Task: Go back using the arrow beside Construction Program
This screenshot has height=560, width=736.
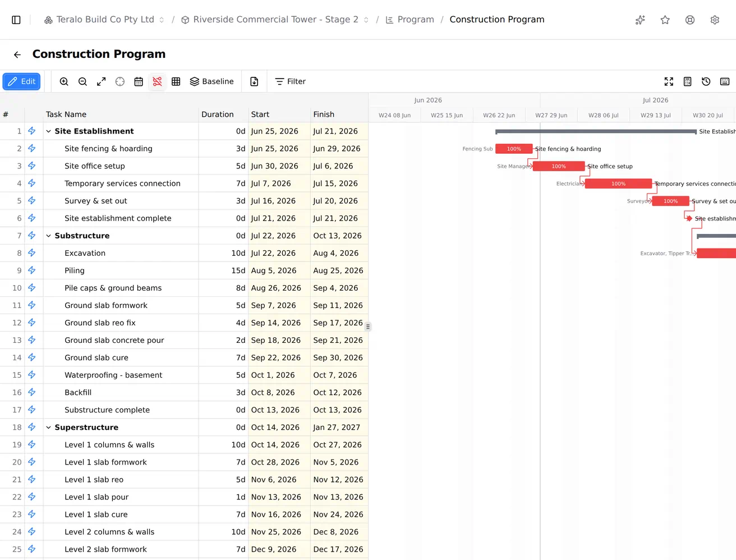Action: coord(17,54)
